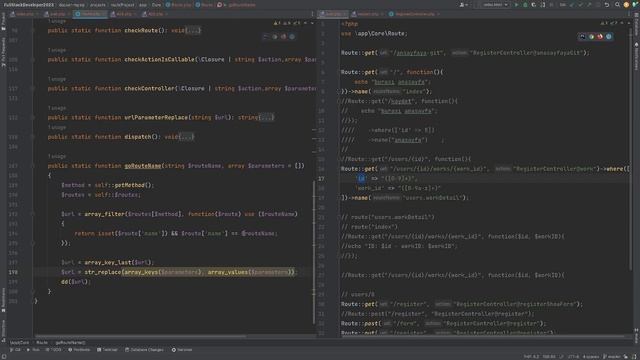Open Bookmarks tool window on left stripe
Image resolution: width=640 pixels, height=360 pixels.
tap(3, 300)
